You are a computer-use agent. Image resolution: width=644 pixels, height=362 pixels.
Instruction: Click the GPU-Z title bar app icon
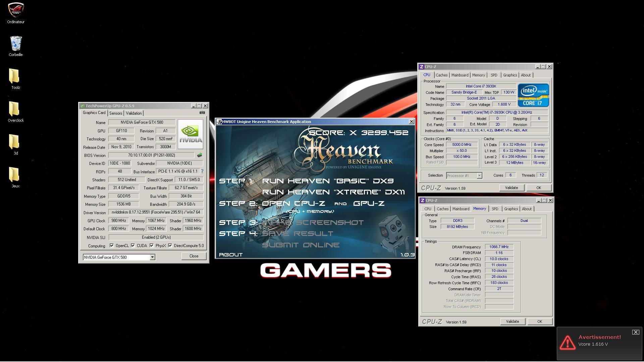(82, 106)
